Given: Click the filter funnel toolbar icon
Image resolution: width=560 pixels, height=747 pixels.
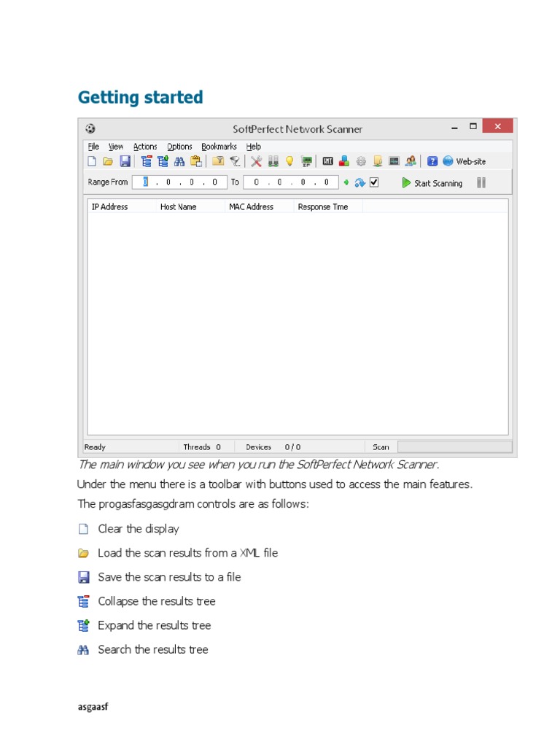Looking at the screenshot, I should [x=235, y=161].
